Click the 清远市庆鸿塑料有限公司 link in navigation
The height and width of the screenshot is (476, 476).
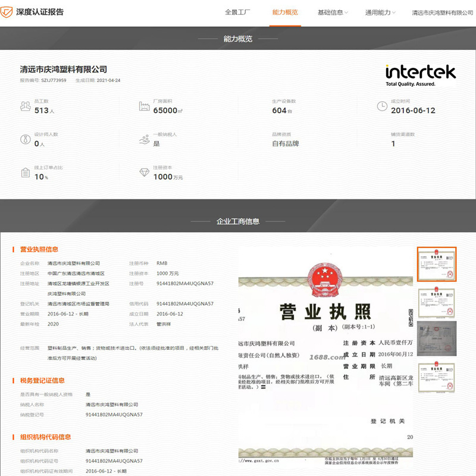pyautogui.click(x=442, y=12)
